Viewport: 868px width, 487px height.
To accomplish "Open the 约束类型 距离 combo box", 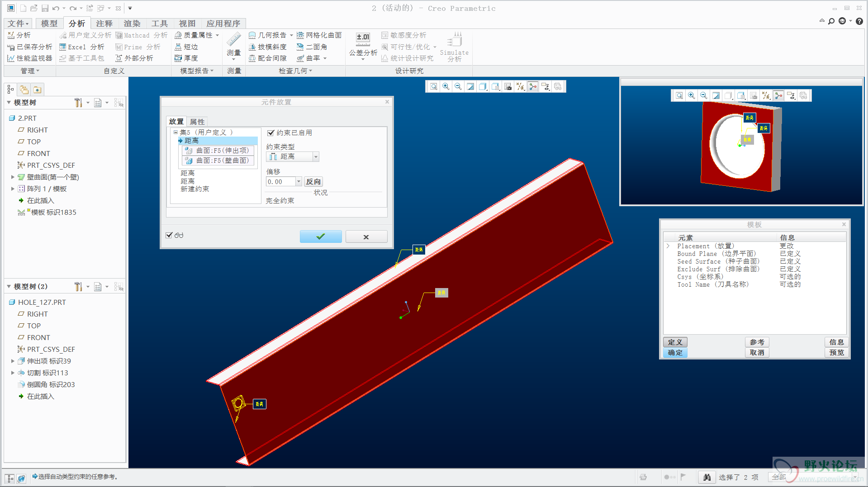I will click(x=293, y=156).
